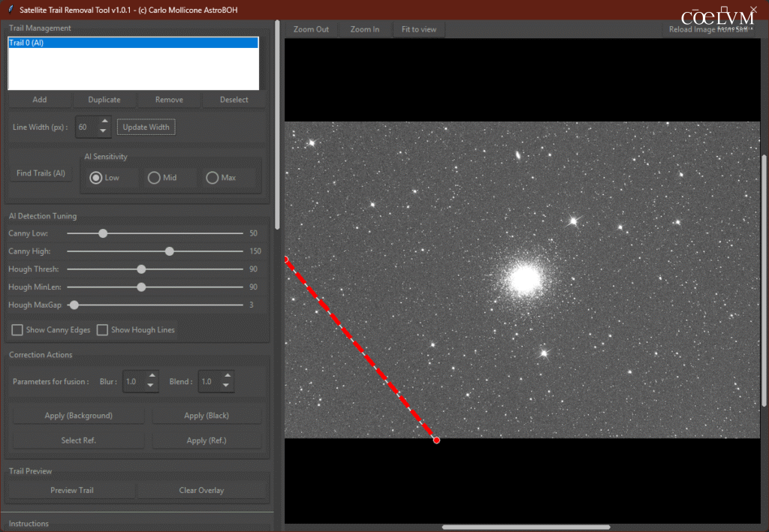Set AI sensitivity to Max
Image resolution: width=769 pixels, height=532 pixels.
pyautogui.click(x=213, y=178)
